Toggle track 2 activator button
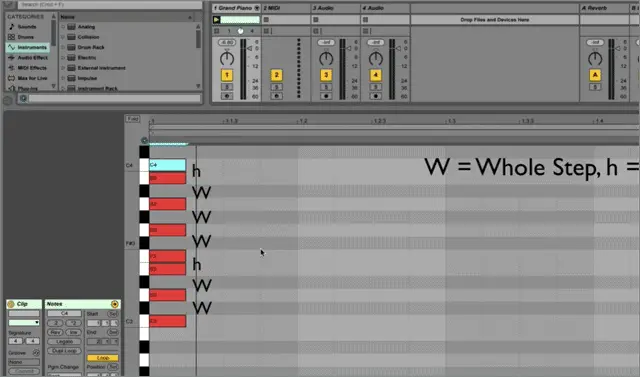Viewport: 640px width, 377px height. [x=276, y=75]
